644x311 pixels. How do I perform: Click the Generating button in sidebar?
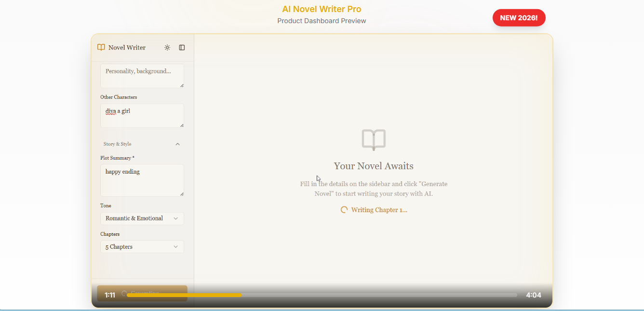(x=142, y=293)
